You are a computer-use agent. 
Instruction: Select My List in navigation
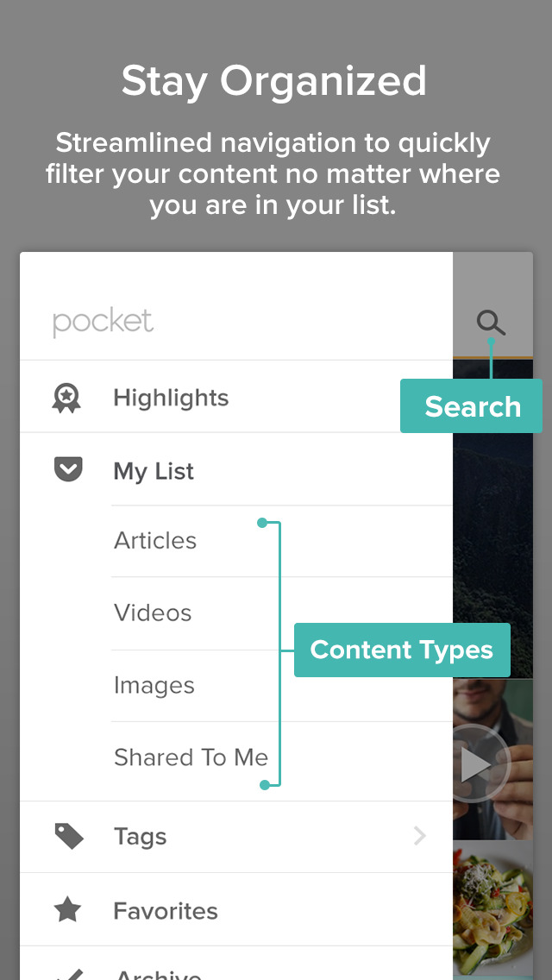click(236, 469)
